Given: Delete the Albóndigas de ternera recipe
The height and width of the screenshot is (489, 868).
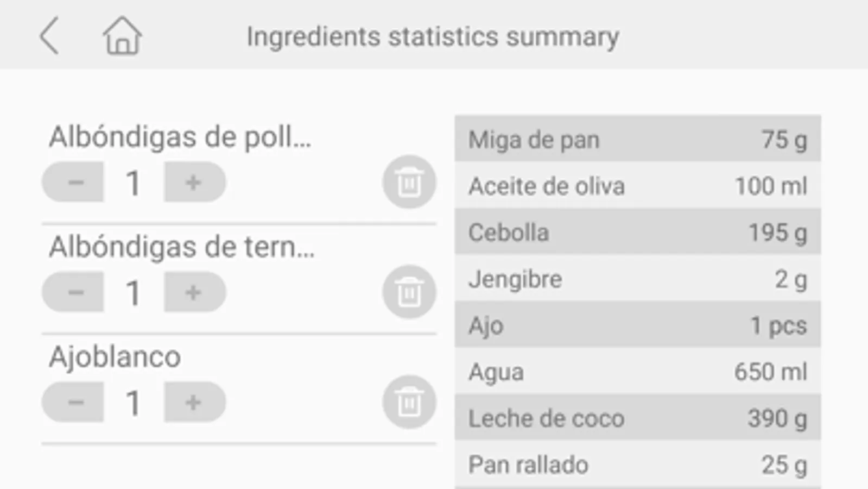Looking at the screenshot, I should [x=408, y=292].
